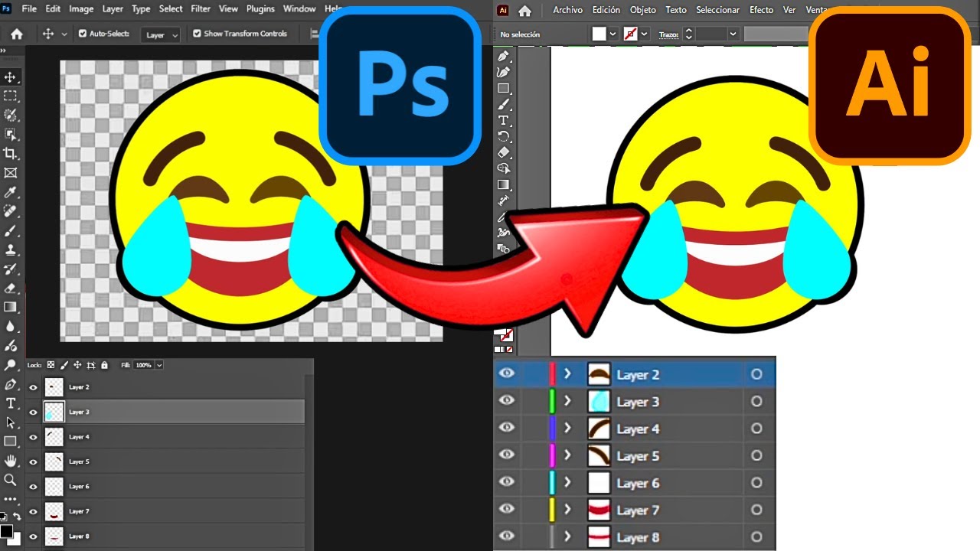This screenshot has height=551, width=980.
Task: Click Photoshop foreground color swatch
Action: 6,531
